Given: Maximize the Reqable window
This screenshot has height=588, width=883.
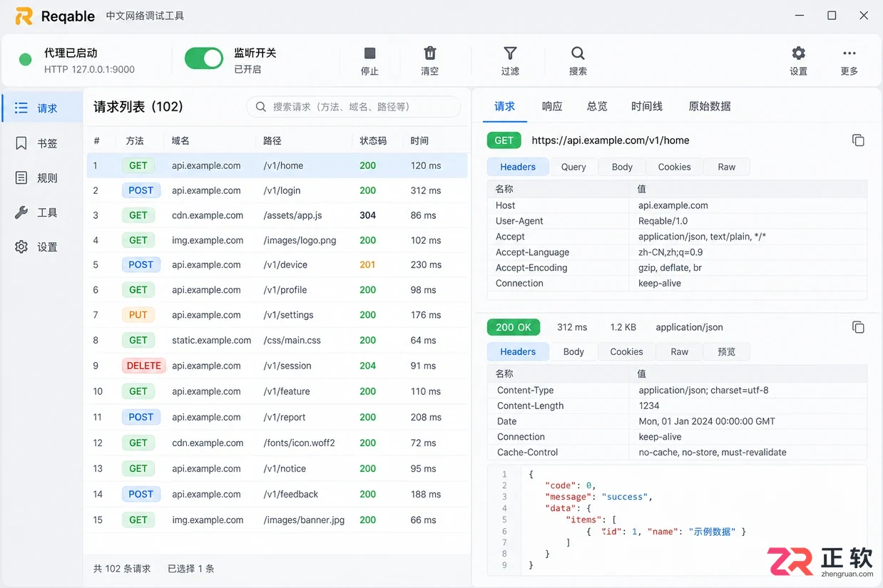Looking at the screenshot, I should click(x=832, y=16).
